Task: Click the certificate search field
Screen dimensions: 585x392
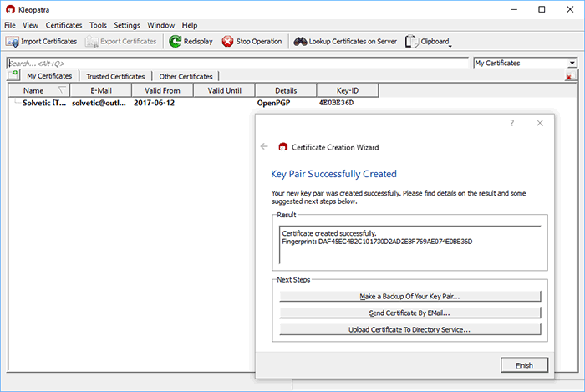Action: click(237, 63)
